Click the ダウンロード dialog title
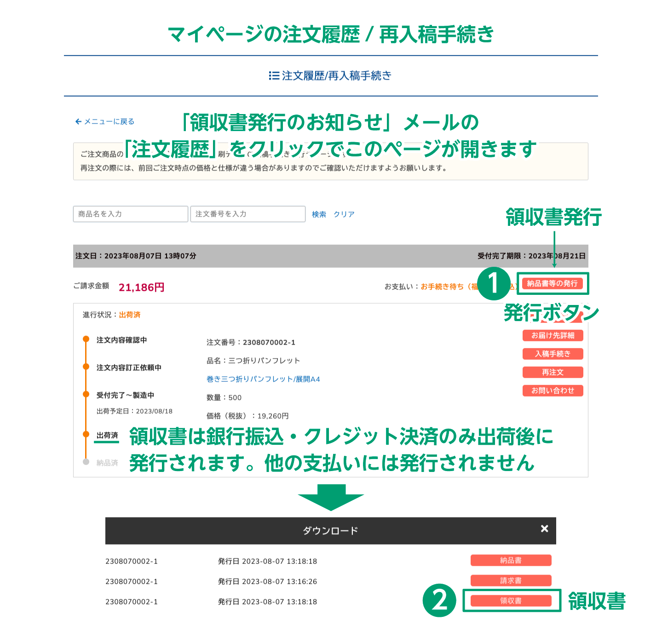This screenshot has height=644, width=662. 330,530
